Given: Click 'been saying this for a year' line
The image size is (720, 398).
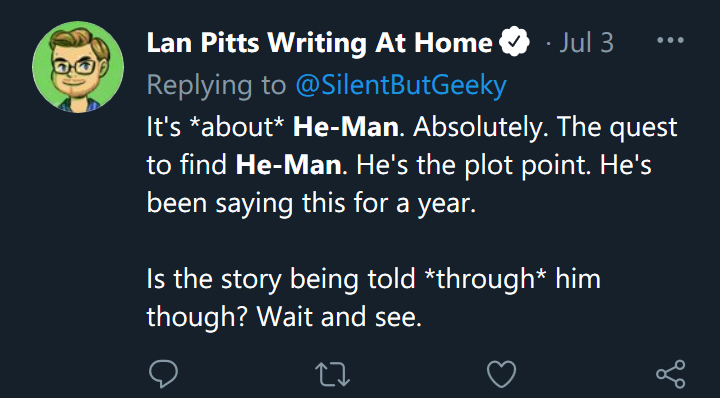Looking at the screenshot, I should point(311,203).
